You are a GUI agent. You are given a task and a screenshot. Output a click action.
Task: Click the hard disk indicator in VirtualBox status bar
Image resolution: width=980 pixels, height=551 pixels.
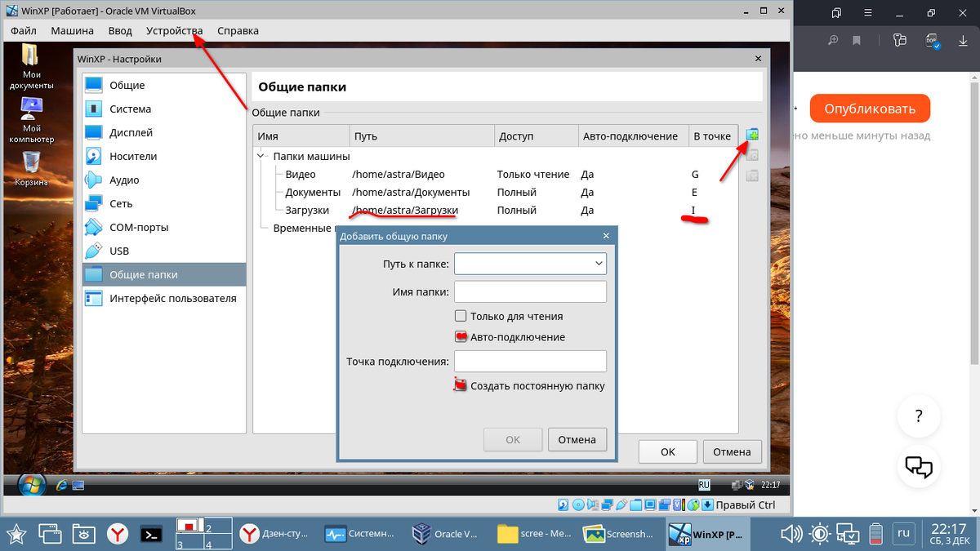pyautogui.click(x=563, y=504)
